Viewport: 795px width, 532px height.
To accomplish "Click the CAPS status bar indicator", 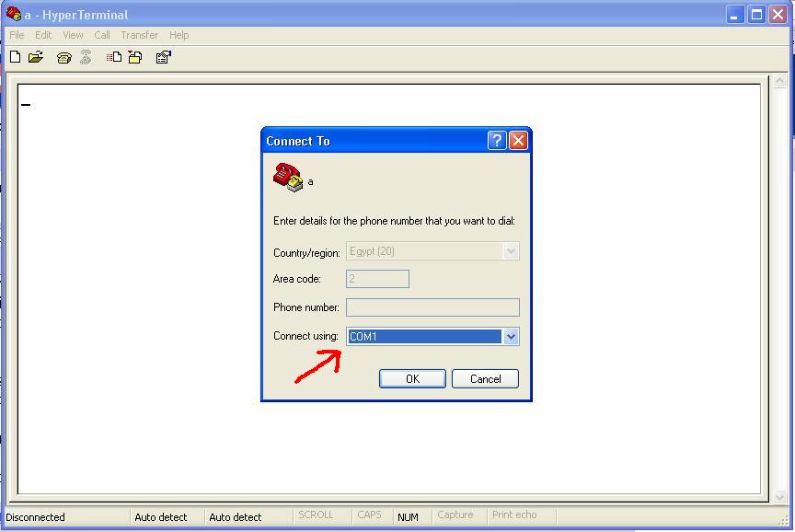I will click(x=369, y=515).
